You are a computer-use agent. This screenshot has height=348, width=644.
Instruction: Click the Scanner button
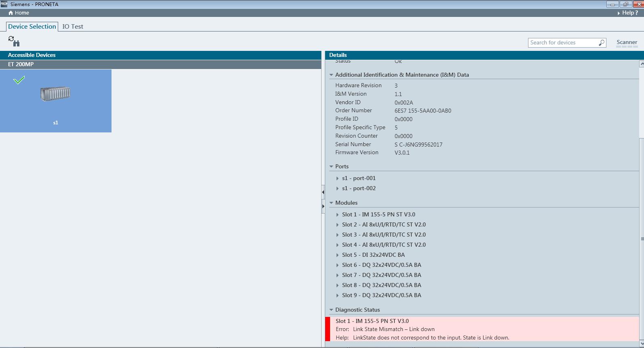point(627,42)
